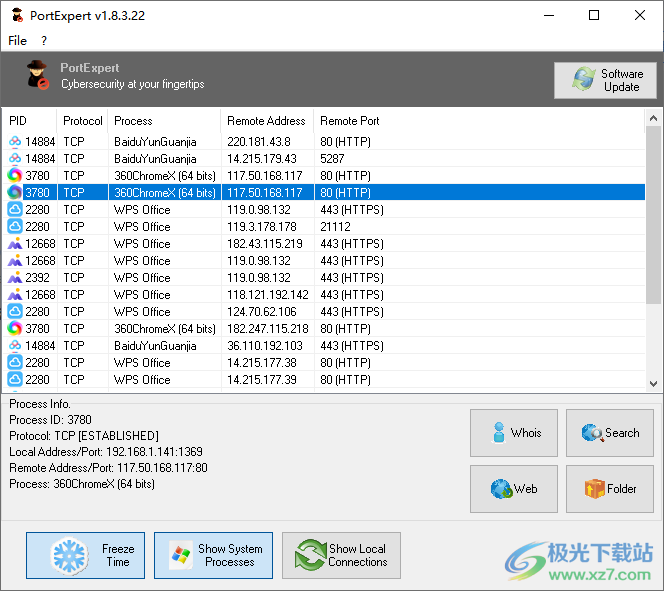Click the Whois button
The width and height of the screenshot is (664, 591).
click(x=514, y=433)
